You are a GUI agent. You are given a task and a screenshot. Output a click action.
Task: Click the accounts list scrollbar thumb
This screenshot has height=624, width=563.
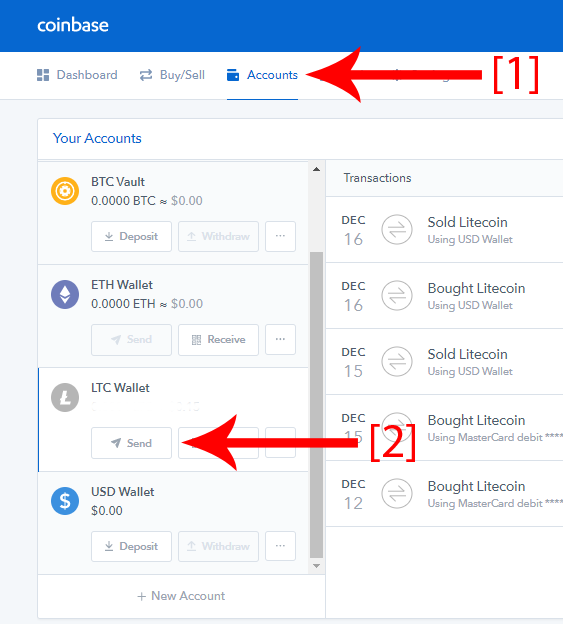tap(316, 405)
